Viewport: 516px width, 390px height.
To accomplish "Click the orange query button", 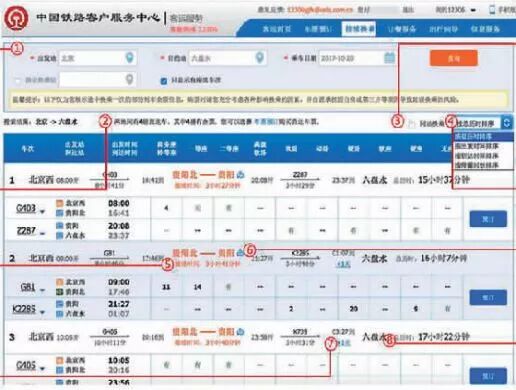I will coord(454,58).
